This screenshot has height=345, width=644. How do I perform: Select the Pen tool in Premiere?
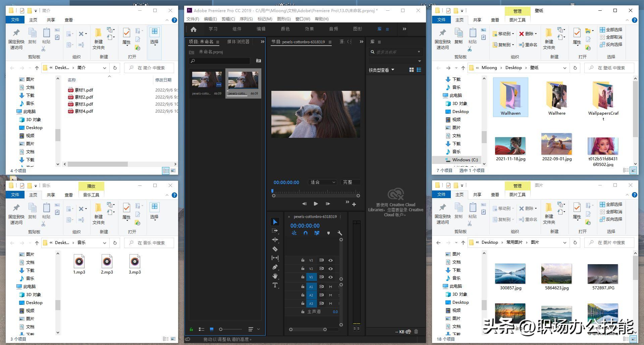click(x=275, y=267)
